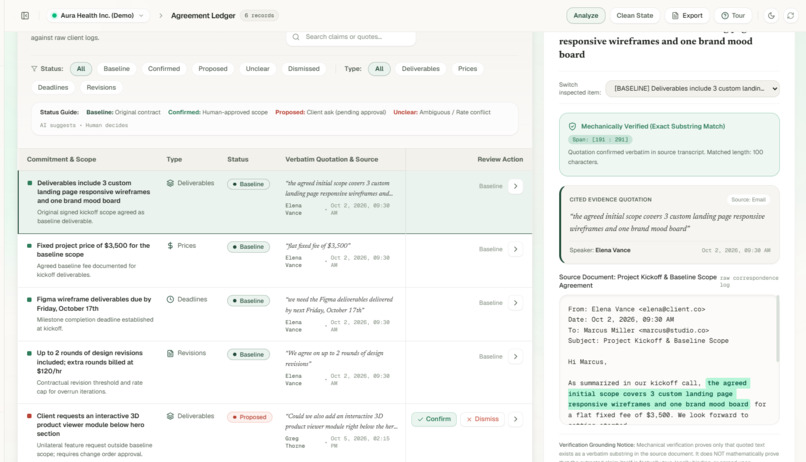The width and height of the screenshot is (806, 462).
Task: Filter type by Prices
Action: [x=467, y=68]
